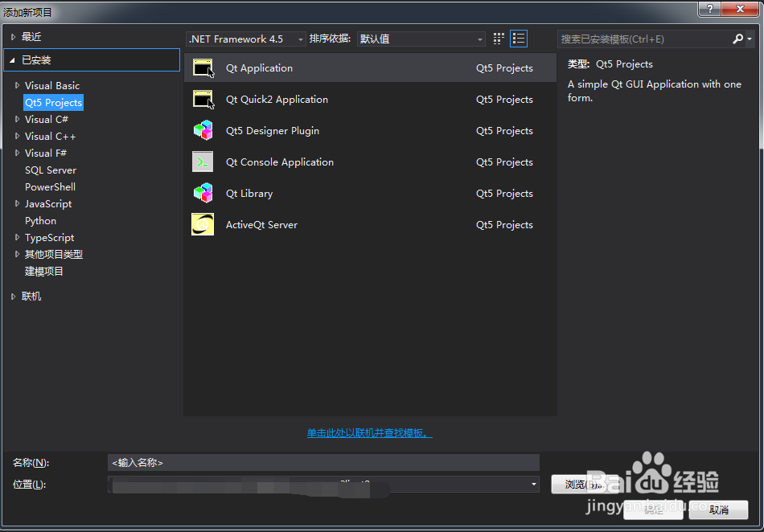This screenshot has width=764, height=532.
Task: Select JavaScript category label
Action: point(48,204)
